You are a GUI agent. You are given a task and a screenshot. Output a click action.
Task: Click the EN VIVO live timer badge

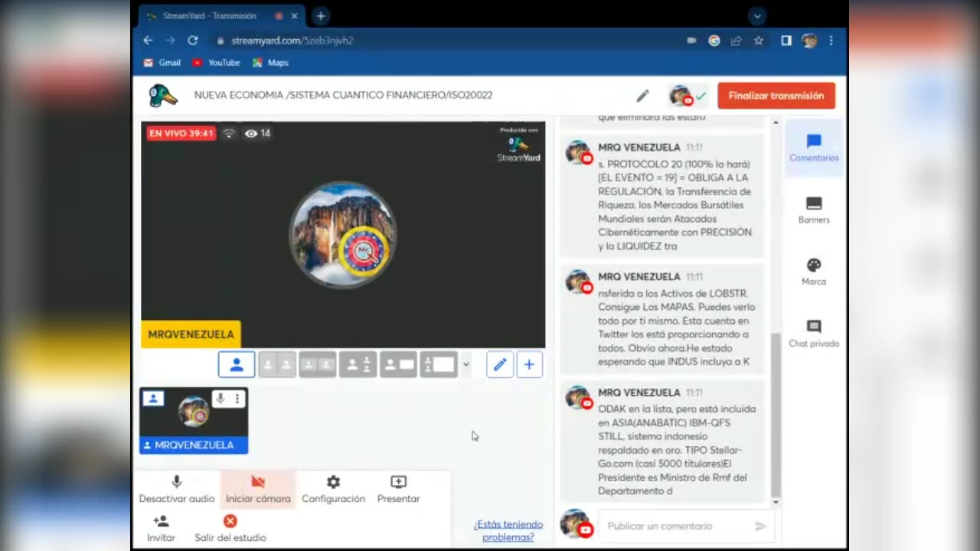click(x=181, y=133)
